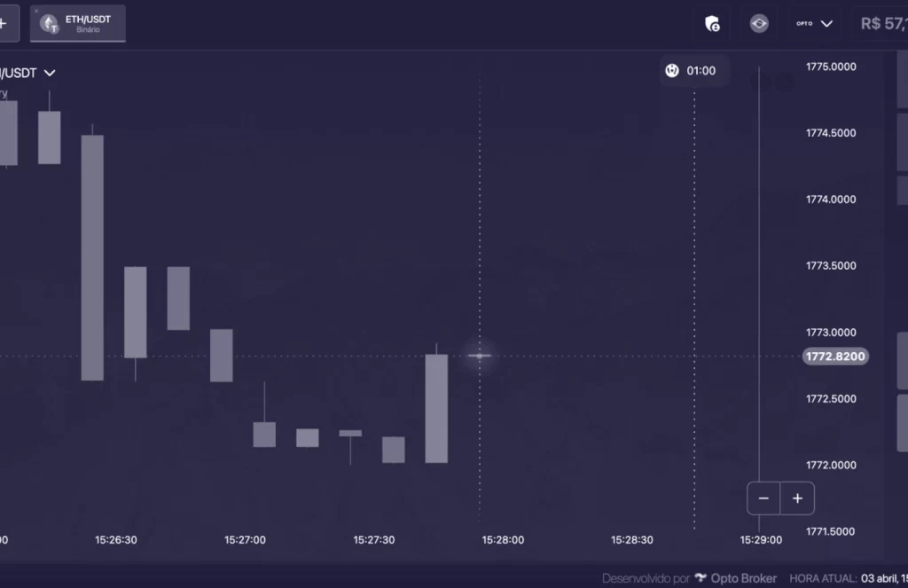
Task: Click the Ethereum coin icon in the tab
Action: (50, 25)
